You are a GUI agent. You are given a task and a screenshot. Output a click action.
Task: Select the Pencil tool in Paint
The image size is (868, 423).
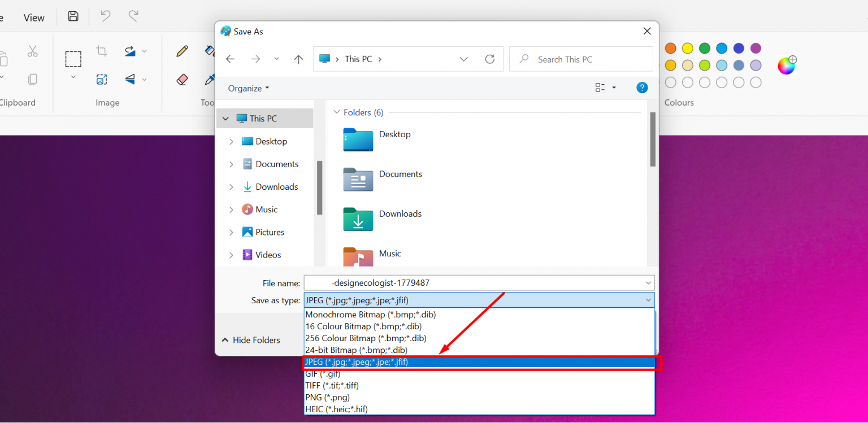click(182, 51)
